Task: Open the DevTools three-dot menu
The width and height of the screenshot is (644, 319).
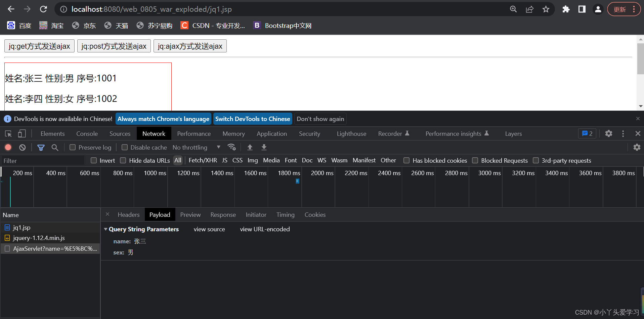Action: click(623, 133)
